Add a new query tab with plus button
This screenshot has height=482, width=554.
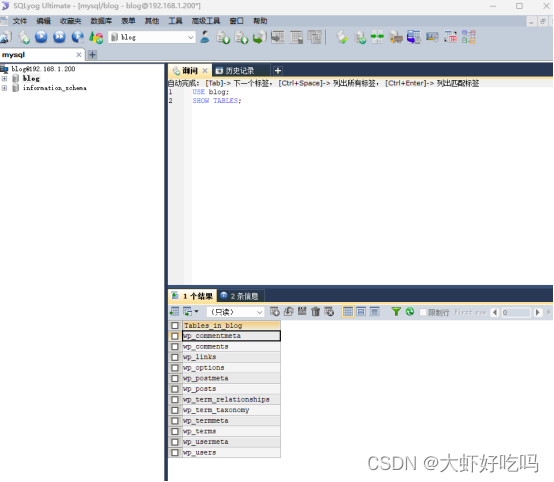[x=278, y=71]
